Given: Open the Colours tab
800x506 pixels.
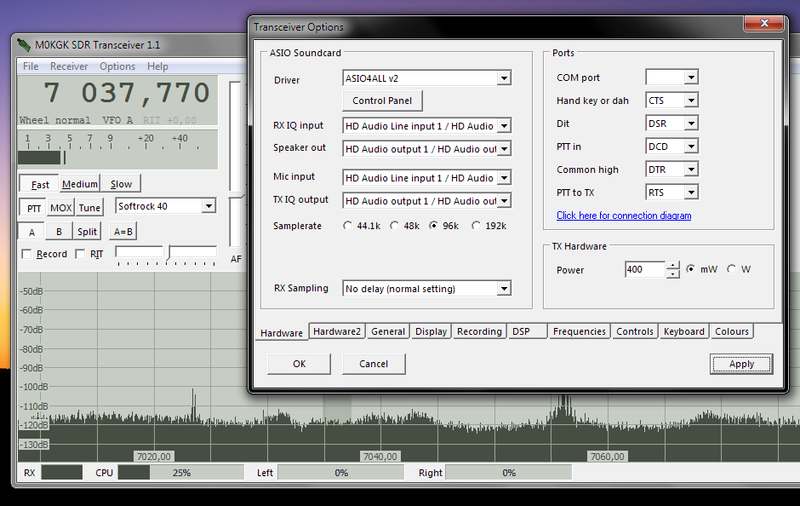Looking at the screenshot, I should [731, 331].
